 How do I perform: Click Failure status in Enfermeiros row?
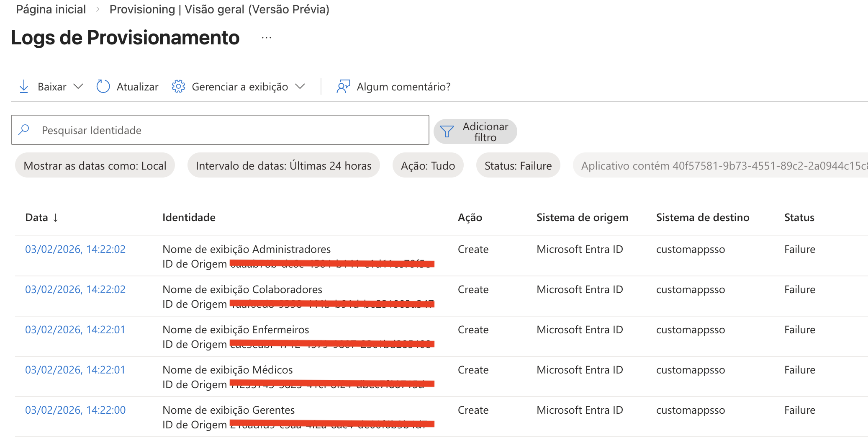pyautogui.click(x=800, y=330)
